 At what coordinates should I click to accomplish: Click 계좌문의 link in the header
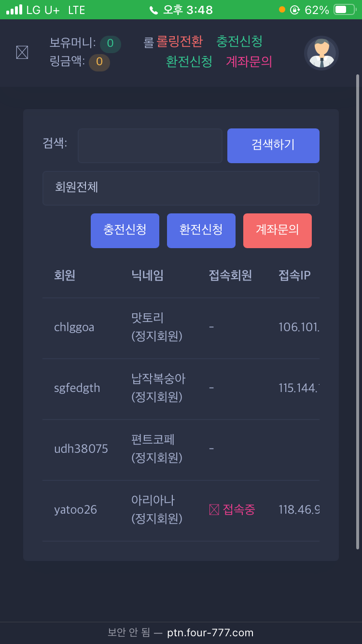pos(249,62)
